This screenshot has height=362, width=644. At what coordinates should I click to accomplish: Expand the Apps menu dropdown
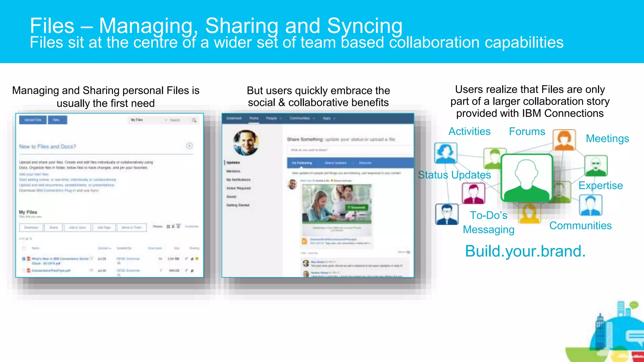(329, 118)
